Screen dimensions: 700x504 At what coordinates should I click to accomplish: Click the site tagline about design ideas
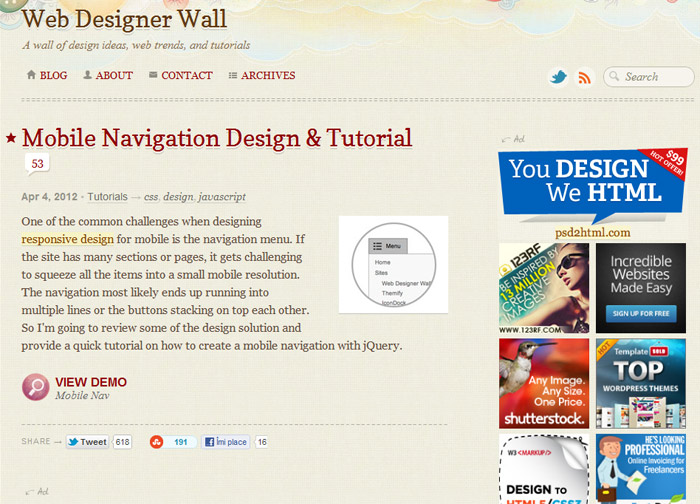coord(136,45)
